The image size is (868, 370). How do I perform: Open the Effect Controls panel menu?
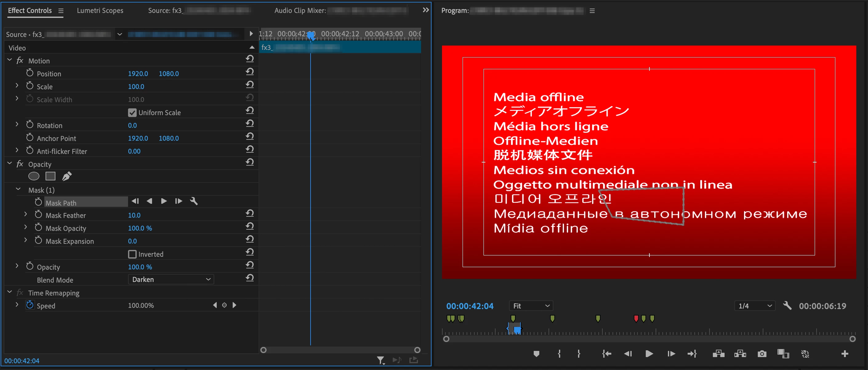[61, 11]
